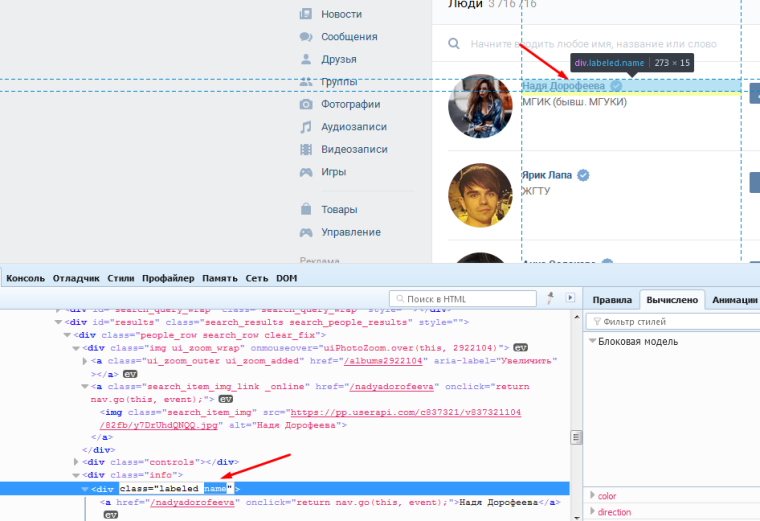
Task: Expand the div class="controls" node
Action: tap(78, 461)
